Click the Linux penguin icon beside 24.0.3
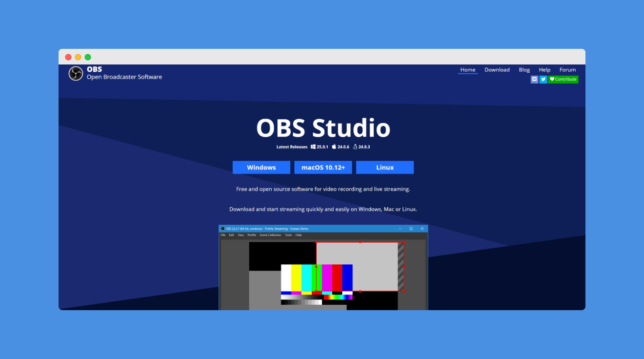The image size is (644, 359). click(x=355, y=147)
